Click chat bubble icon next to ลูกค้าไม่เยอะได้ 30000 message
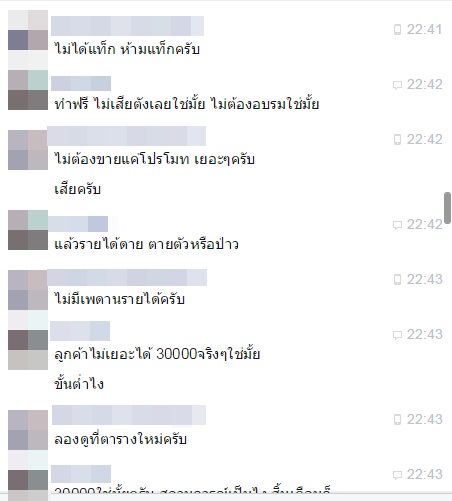Image resolution: width=452 pixels, height=501 pixels. [x=397, y=335]
